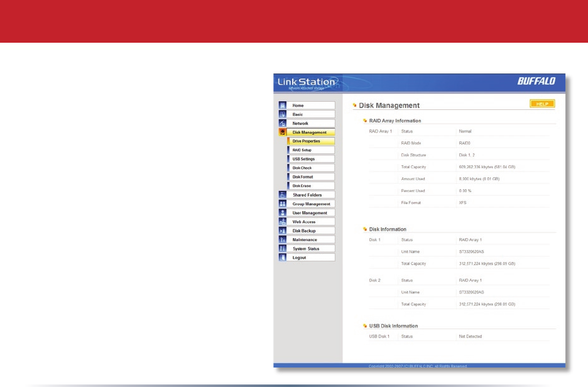Viewport: 588px width, 387px height.
Task: Click the Disk 1 row label
Action: (374, 239)
